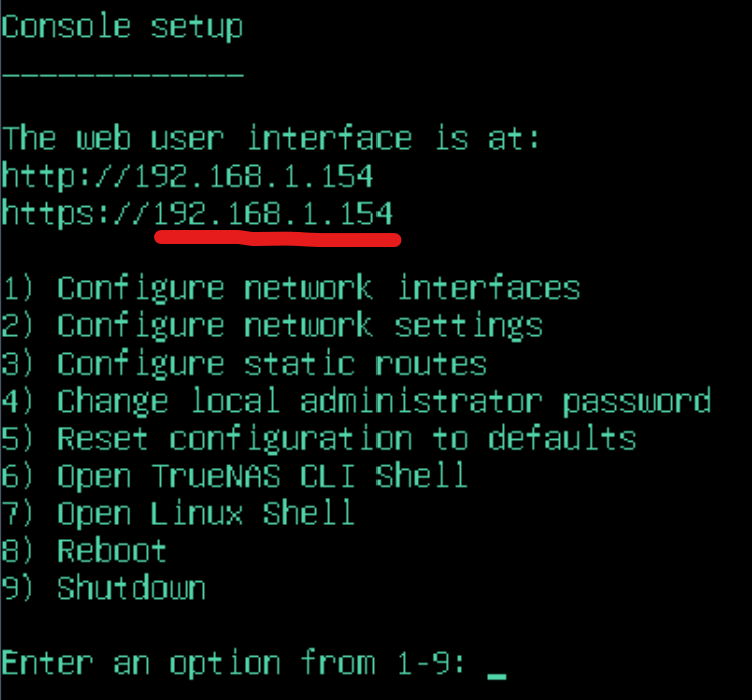The height and width of the screenshot is (700, 752).
Task: Click the dashed separator line under the heading
Action: 122,75
